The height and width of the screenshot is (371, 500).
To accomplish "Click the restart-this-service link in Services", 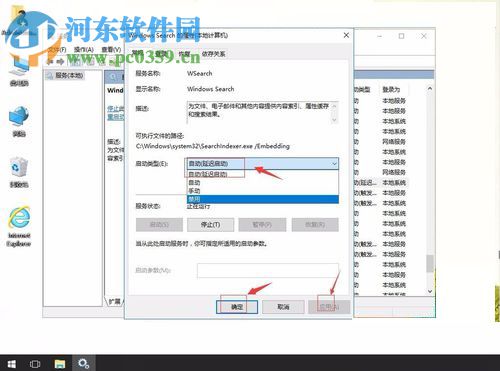I will point(115,117).
